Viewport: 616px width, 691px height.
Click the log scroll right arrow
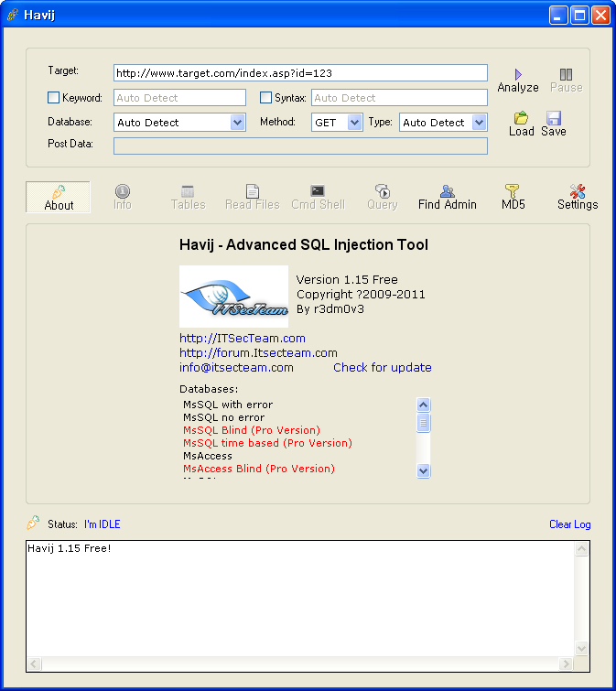pyautogui.click(x=567, y=664)
